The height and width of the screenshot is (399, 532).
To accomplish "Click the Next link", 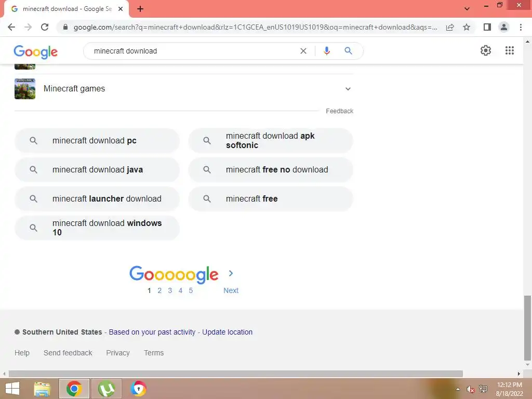I will [231, 290].
